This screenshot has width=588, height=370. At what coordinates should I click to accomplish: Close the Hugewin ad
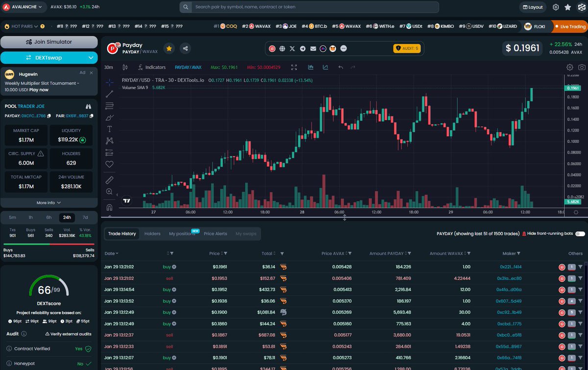[91, 73]
